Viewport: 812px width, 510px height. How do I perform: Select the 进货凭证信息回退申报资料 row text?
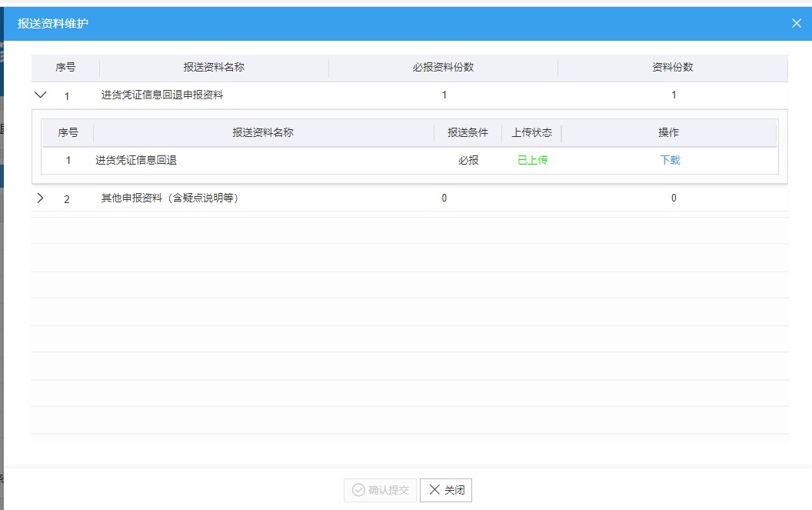pos(162,95)
